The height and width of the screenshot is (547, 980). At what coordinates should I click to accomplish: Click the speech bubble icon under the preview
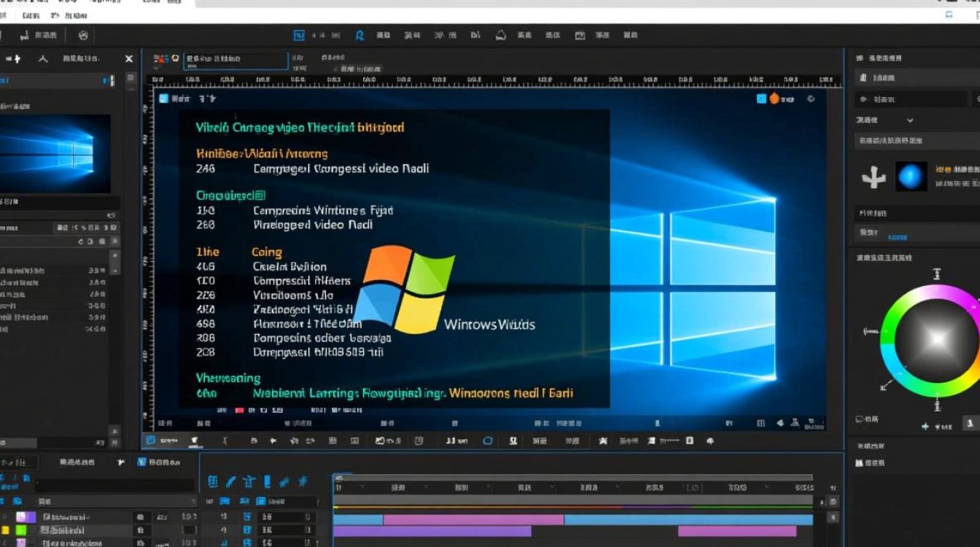[x=488, y=441]
